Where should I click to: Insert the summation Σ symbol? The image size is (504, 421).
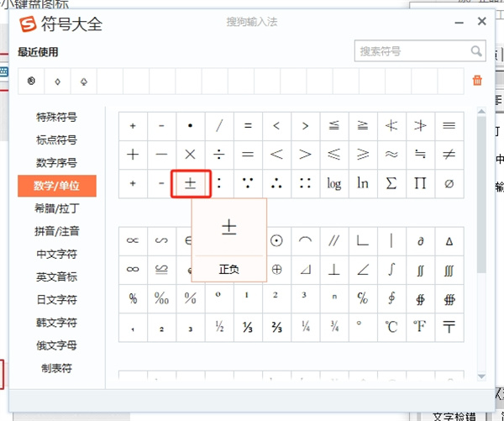(x=391, y=183)
